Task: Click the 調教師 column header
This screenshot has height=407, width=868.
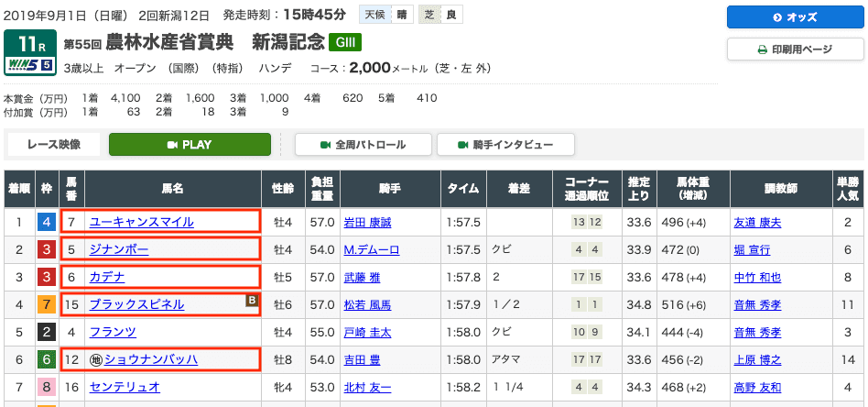Action: [781, 189]
